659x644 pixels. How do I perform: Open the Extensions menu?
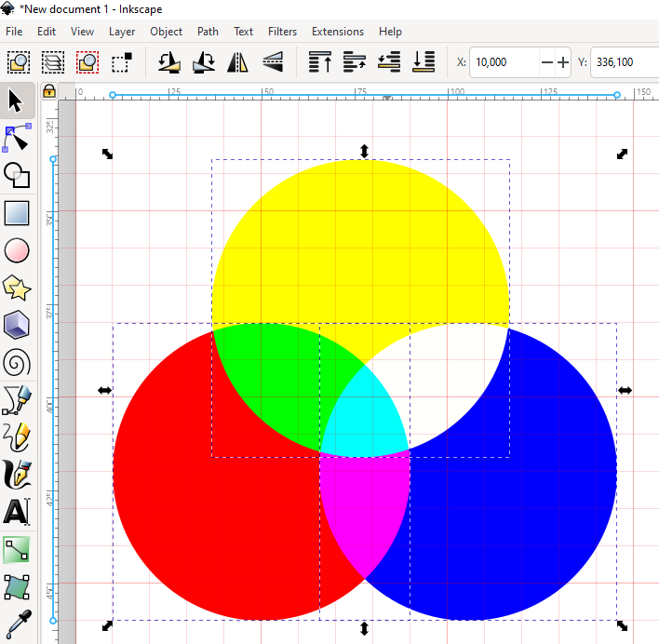click(337, 32)
